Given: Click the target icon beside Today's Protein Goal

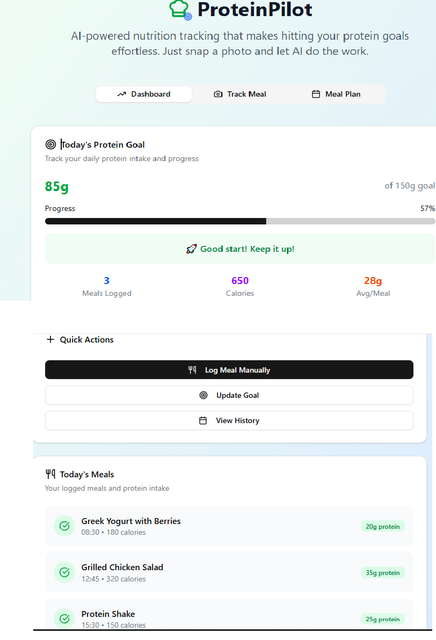Looking at the screenshot, I should pos(51,144).
